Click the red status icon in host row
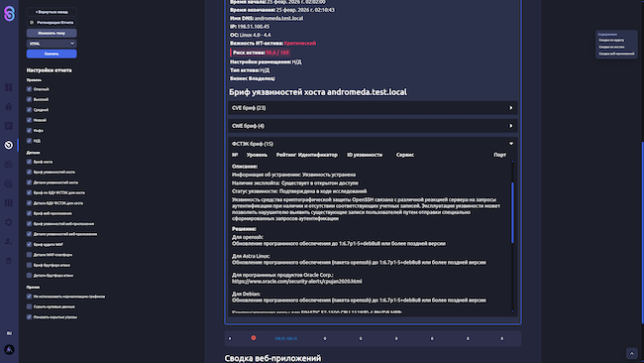This screenshot has width=644, height=363. 254,338
